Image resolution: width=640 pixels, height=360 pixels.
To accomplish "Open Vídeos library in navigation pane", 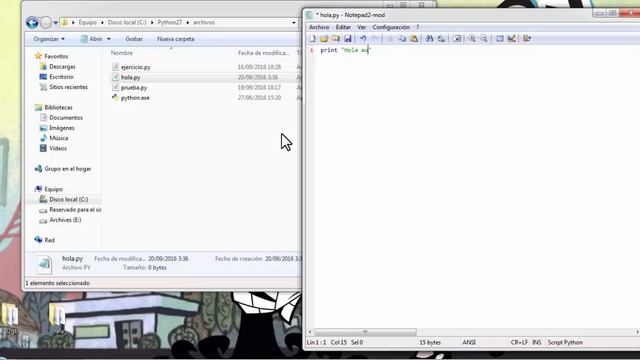I will tap(58, 148).
